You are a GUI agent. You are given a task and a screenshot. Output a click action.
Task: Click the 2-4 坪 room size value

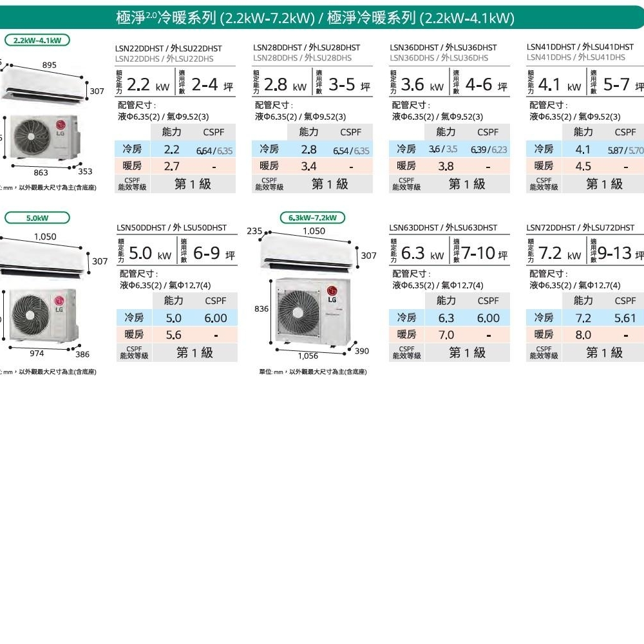(x=212, y=85)
